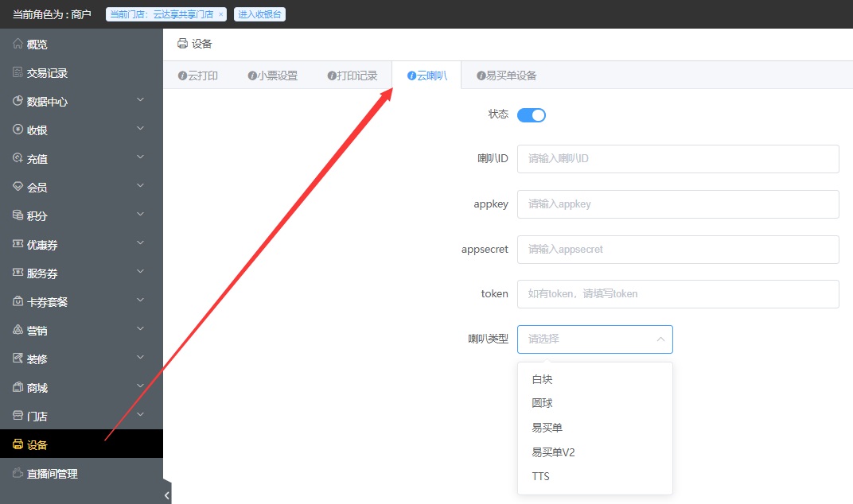Expand the 会员 menu chevron
Viewport: 853px width, 504px height.
[x=140, y=185]
